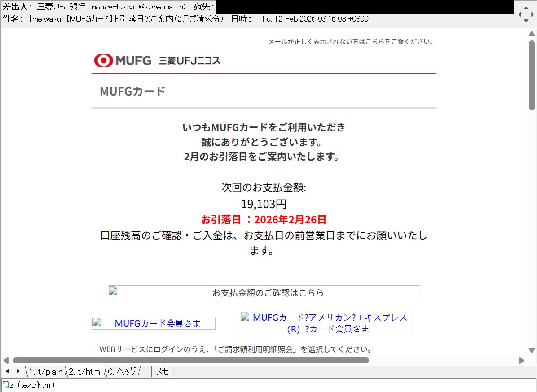The width and height of the screenshot is (537, 392).
Task: Click the left tab-navigation arrow at bottom
Action: 7,371
